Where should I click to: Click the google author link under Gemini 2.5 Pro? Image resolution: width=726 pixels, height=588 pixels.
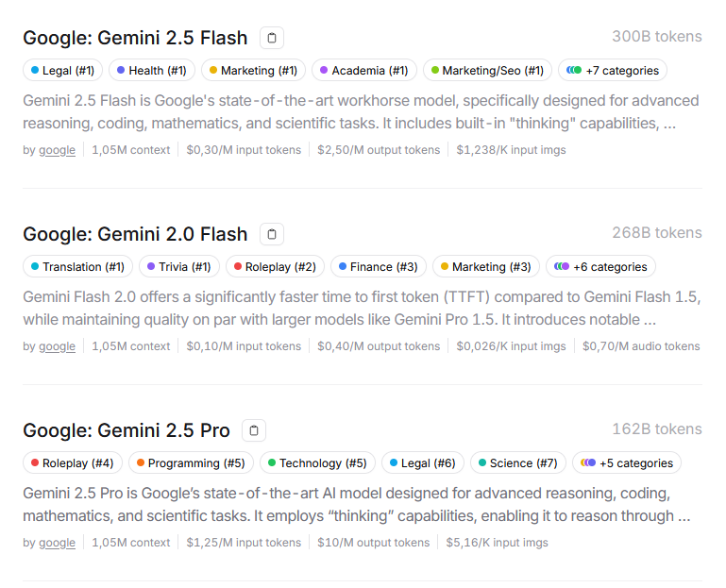point(57,542)
